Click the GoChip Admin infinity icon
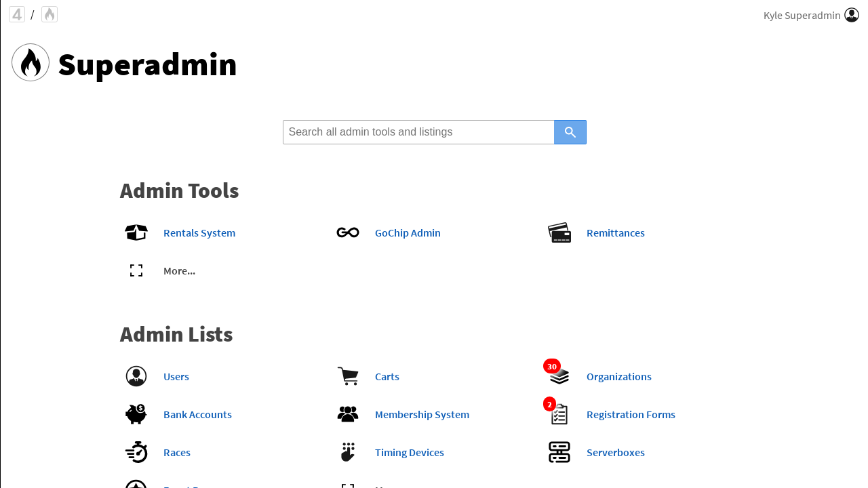 (x=348, y=232)
